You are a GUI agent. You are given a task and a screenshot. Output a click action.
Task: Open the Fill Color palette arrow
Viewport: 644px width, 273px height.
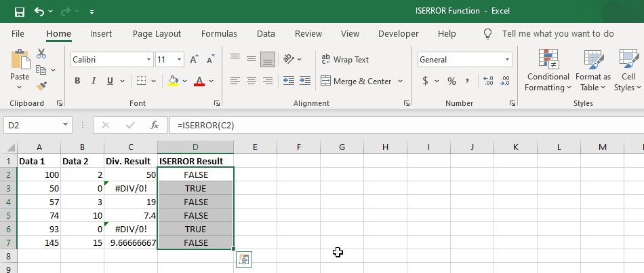(184, 81)
